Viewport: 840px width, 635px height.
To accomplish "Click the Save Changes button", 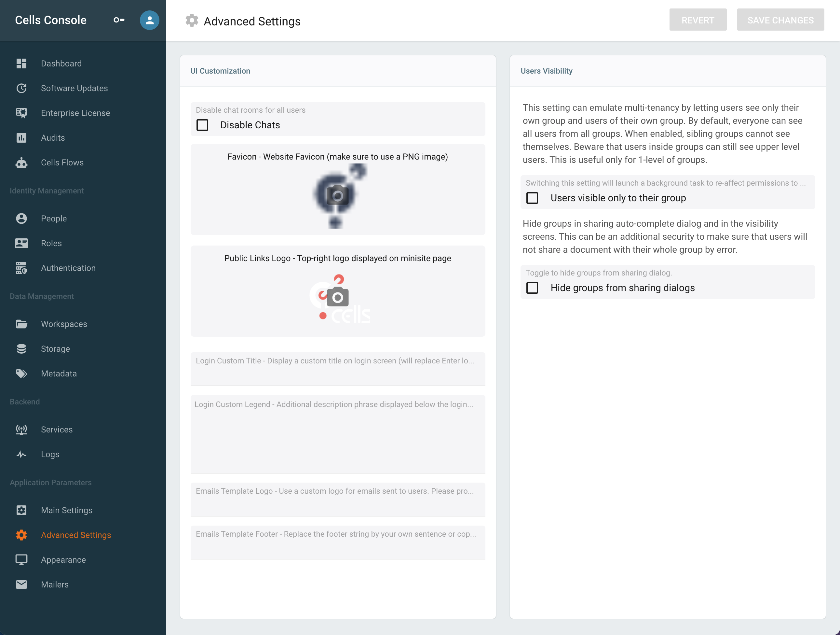I will (x=780, y=20).
